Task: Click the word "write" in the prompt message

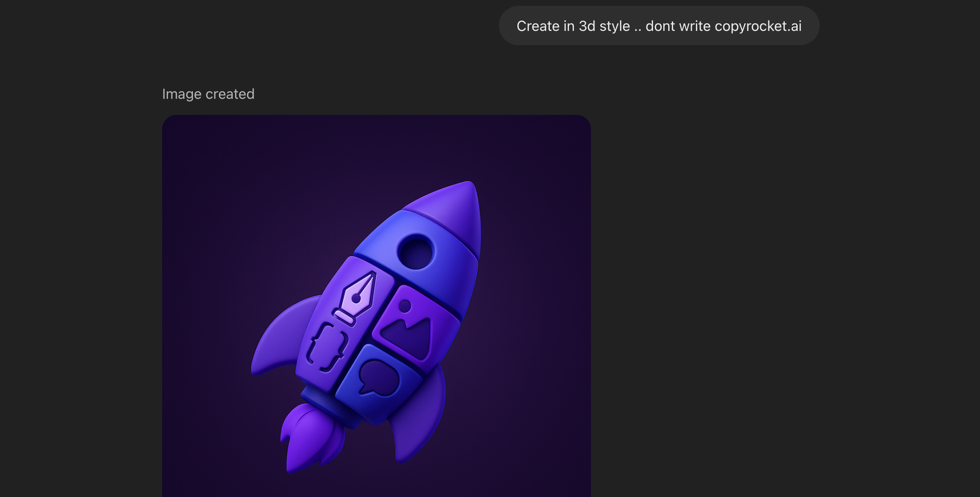Action: coord(694,26)
